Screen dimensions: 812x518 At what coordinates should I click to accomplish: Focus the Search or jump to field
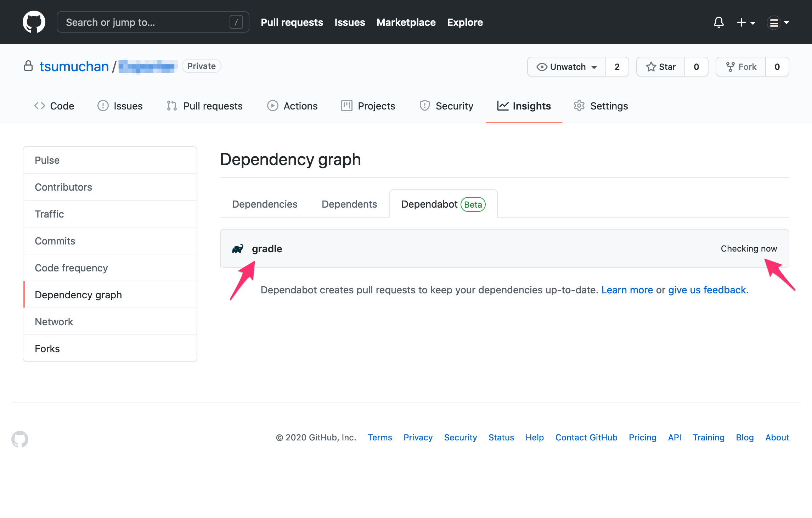click(153, 22)
